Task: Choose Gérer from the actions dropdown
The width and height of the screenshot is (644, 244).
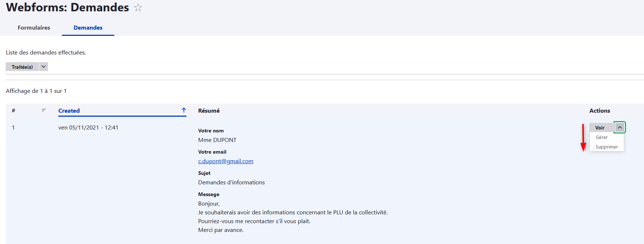Action: tap(602, 138)
